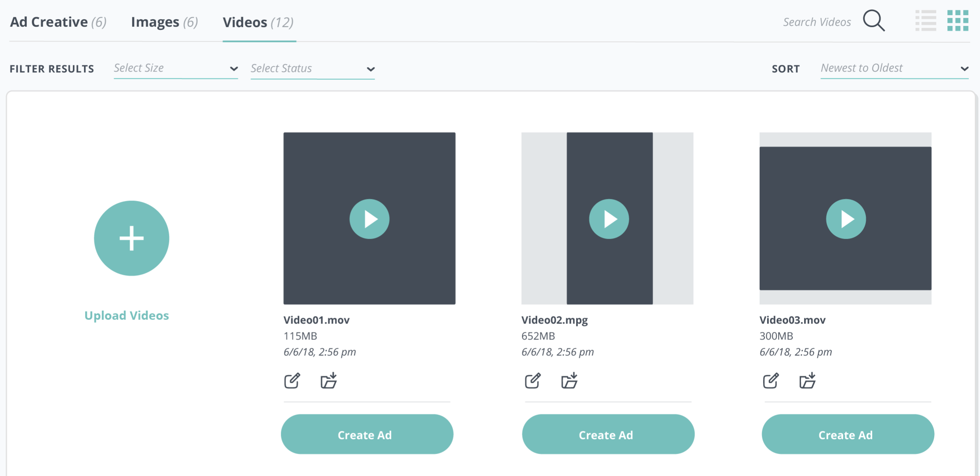Expand the Select Status dropdown

(x=312, y=68)
